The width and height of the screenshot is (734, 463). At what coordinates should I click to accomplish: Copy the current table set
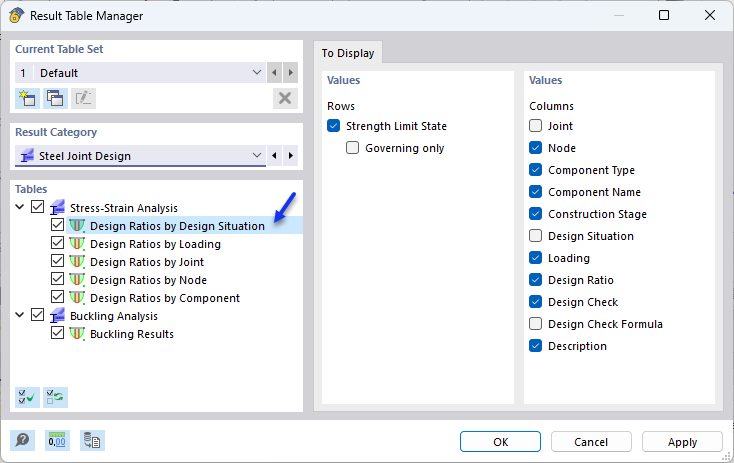tap(55, 98)
